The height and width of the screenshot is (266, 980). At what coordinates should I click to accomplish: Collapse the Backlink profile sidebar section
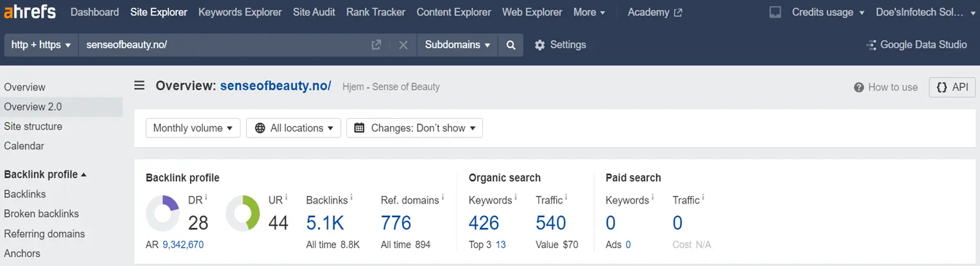46,174
